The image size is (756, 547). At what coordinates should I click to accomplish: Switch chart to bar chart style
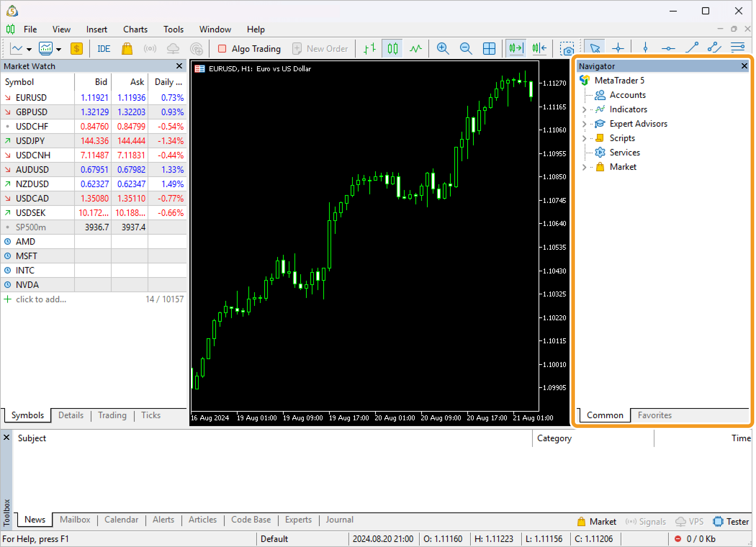coord(369,48)
